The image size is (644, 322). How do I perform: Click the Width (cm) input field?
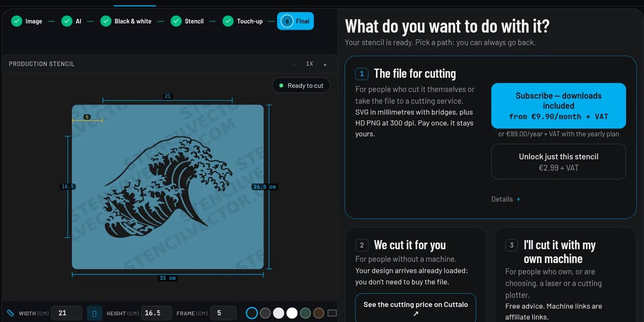[67, 313]
